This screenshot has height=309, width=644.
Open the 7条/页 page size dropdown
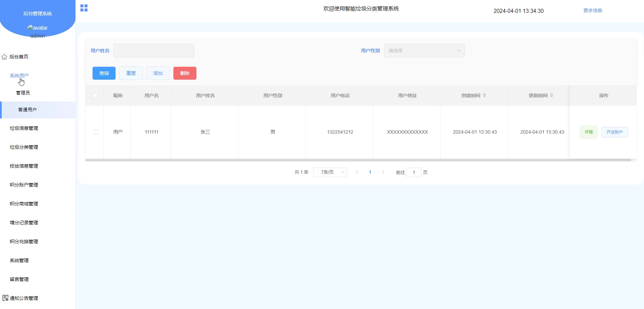tap(330, 172)
